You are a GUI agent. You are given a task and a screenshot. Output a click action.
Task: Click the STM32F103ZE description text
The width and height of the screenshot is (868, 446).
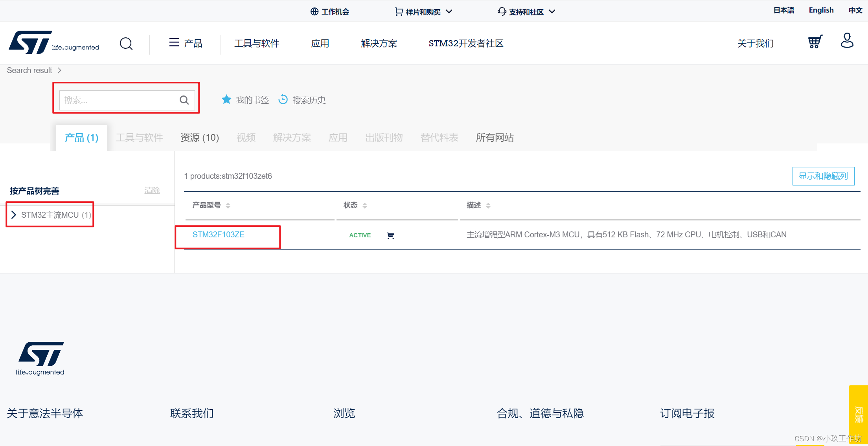627,235
